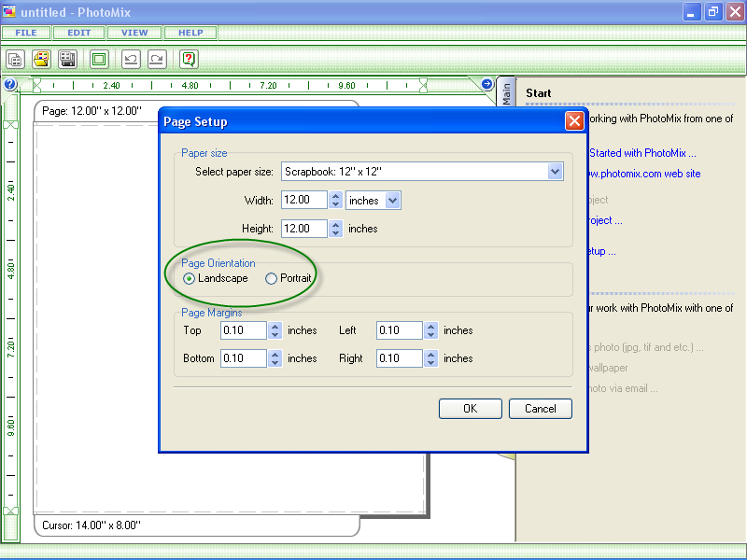Open the VIEW menu

tap(134, 33)
